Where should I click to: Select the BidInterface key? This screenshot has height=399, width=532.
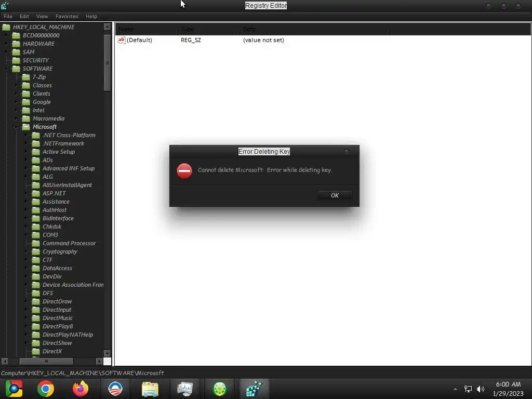pyautogui.click(x=58, y=218)
